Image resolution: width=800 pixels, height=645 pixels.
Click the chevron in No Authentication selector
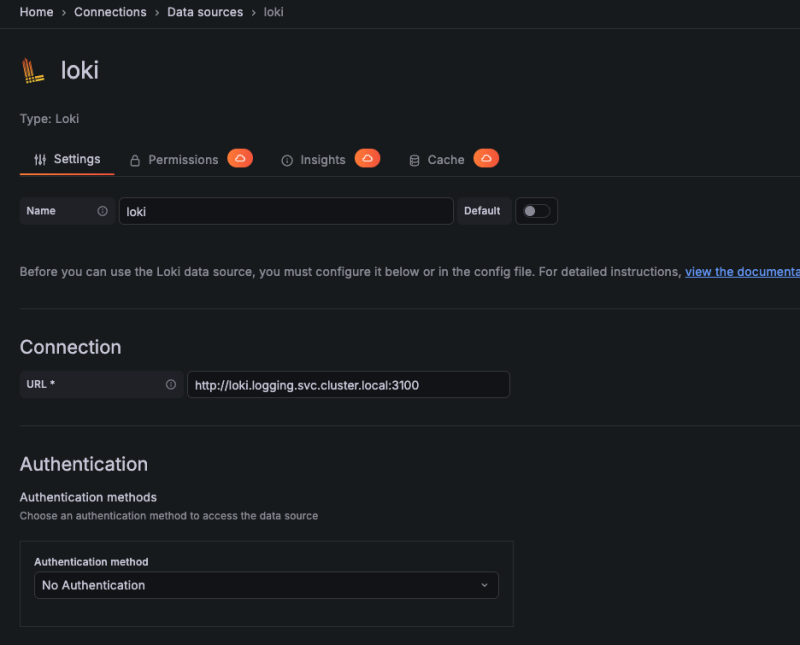click(x=485, y=585)
